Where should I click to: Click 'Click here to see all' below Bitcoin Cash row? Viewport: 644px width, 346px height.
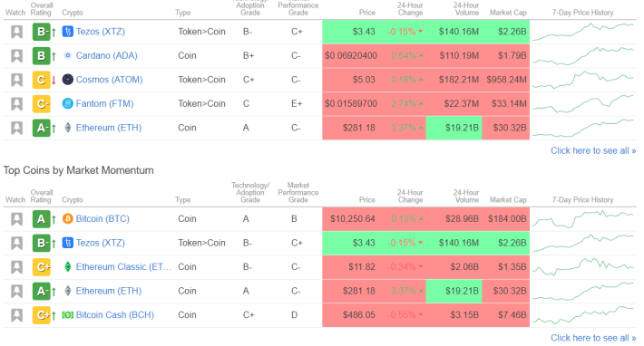coord(593,338)
